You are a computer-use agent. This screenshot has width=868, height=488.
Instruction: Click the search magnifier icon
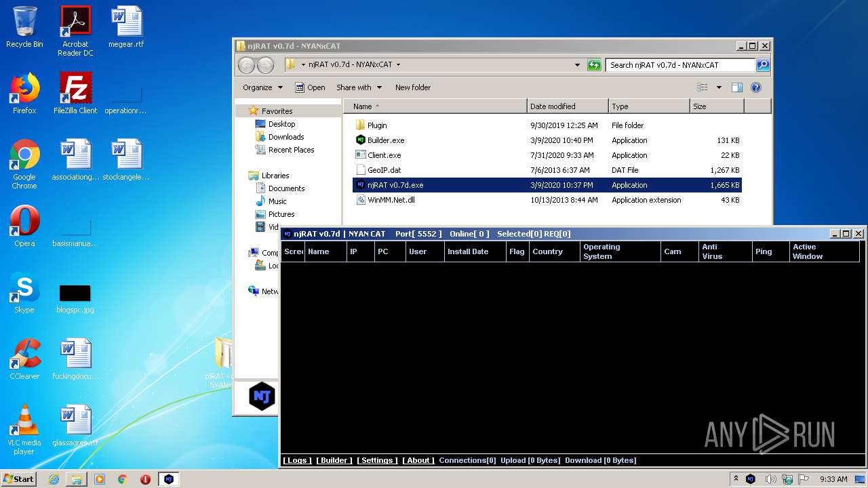click(763, 65)
